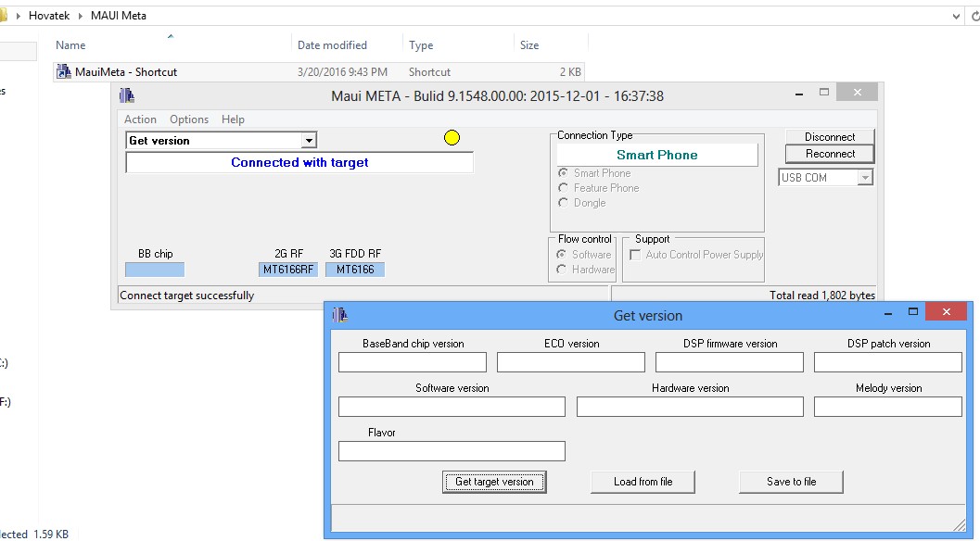
Task: Open the address bar dropdown chevron
Action: click(956, 15)
